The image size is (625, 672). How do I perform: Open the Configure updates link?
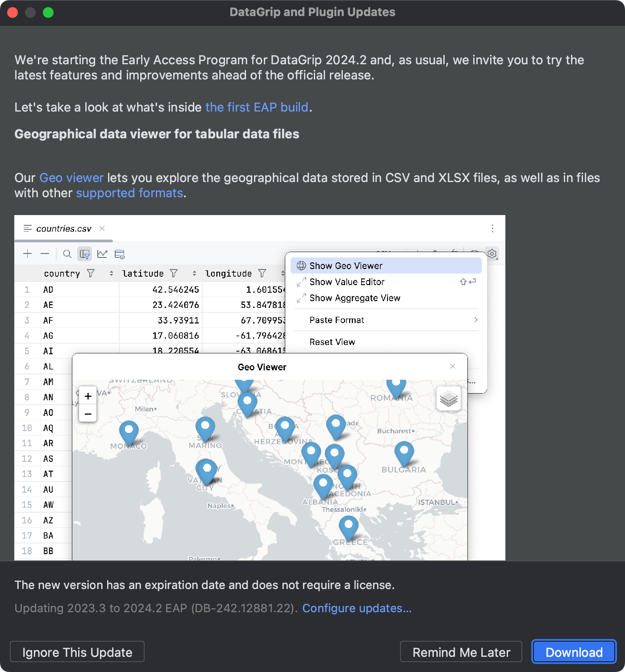[357, 608]
